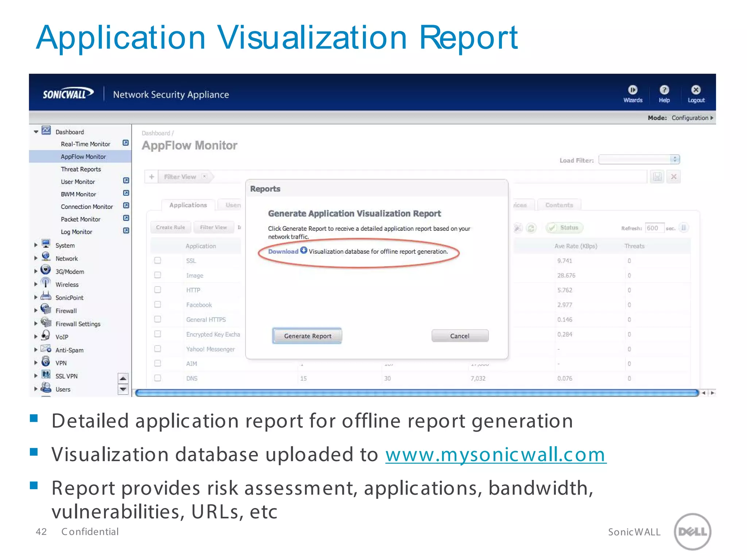Open AppFlow Monitor in sidebar
Viewport: 747px width, 560px height.
83,156
